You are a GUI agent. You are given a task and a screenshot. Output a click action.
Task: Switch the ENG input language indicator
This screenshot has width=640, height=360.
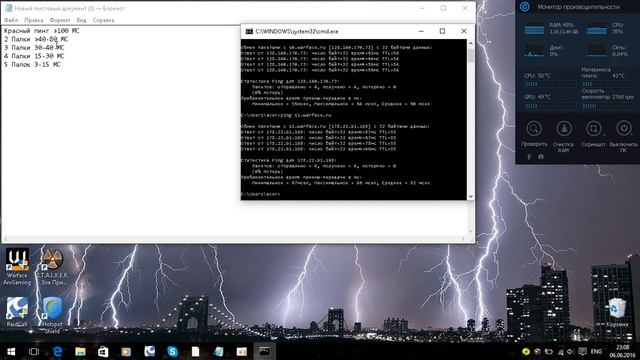(596, 351)
